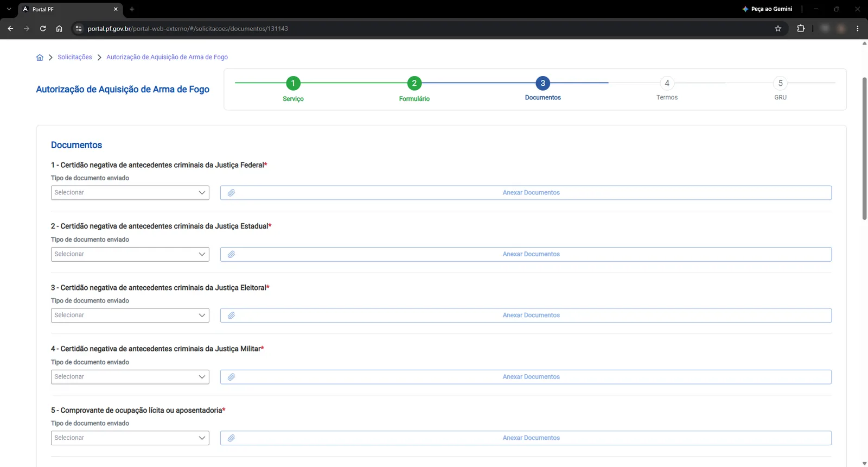Open document type dropdown for Justiça Militar
The height and width of the screenshot is (467, 868).
coord(130,377)
